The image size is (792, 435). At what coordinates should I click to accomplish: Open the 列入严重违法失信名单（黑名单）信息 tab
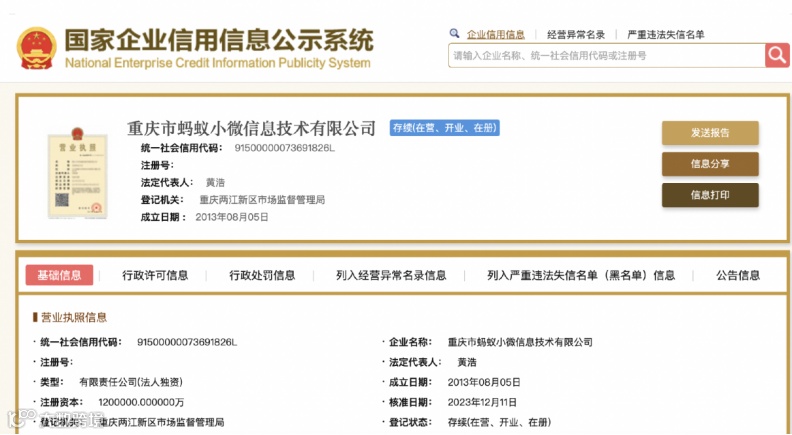[x=581, y=275]
